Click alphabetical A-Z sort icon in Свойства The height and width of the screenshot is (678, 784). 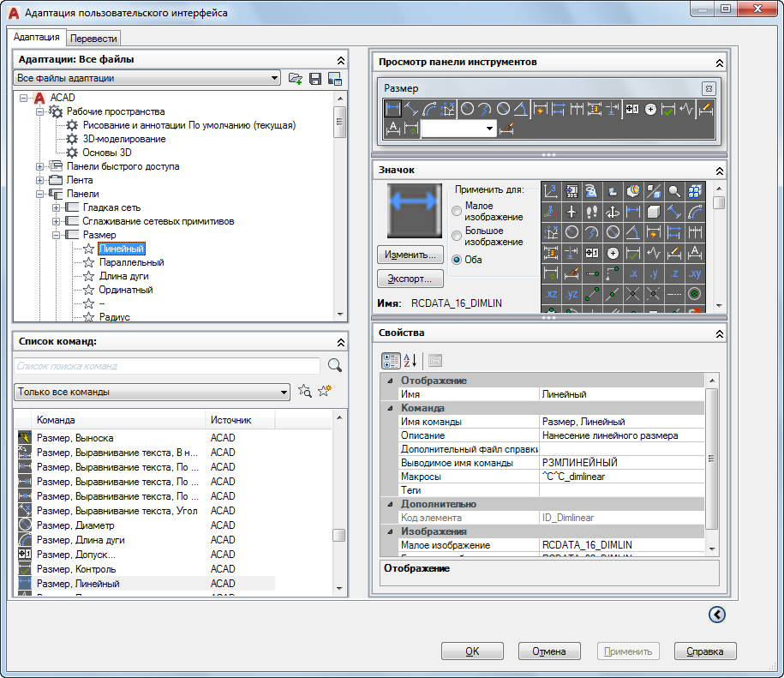tap(410, 361)
